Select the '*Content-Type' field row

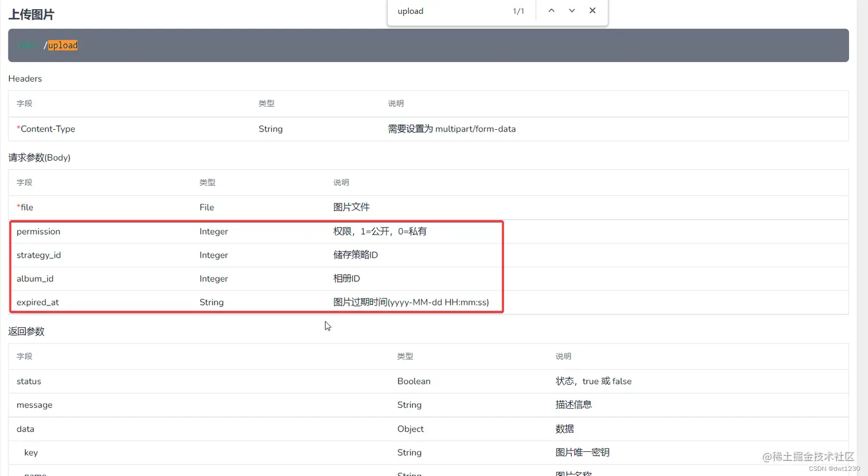pyautogui.click(x=46, y=129)
